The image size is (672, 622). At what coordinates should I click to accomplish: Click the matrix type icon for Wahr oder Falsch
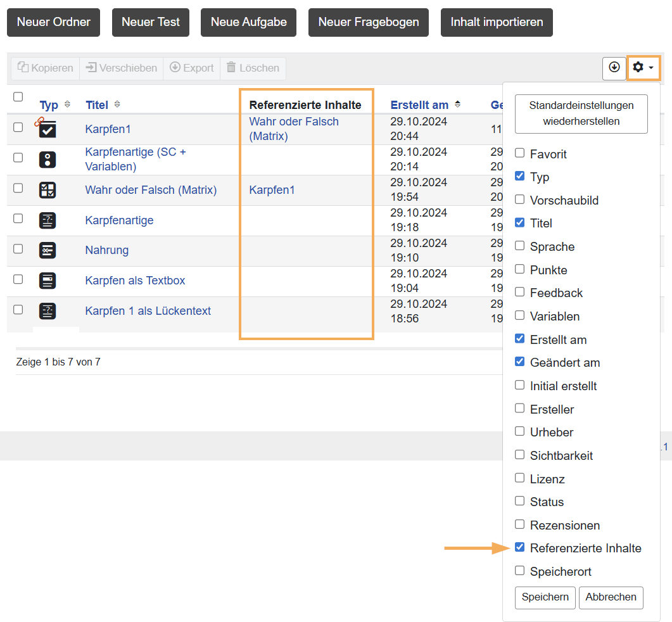pyautogui.click(x=48, y=190)
